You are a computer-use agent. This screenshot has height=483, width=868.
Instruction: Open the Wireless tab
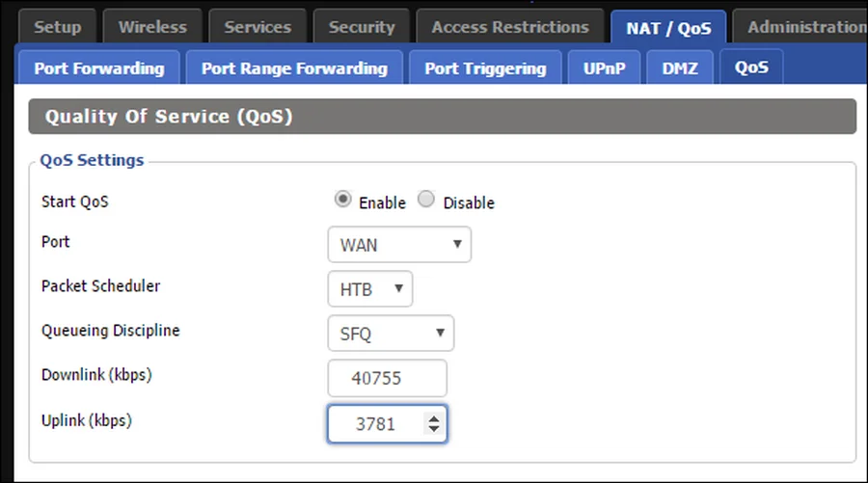[152, 27]
